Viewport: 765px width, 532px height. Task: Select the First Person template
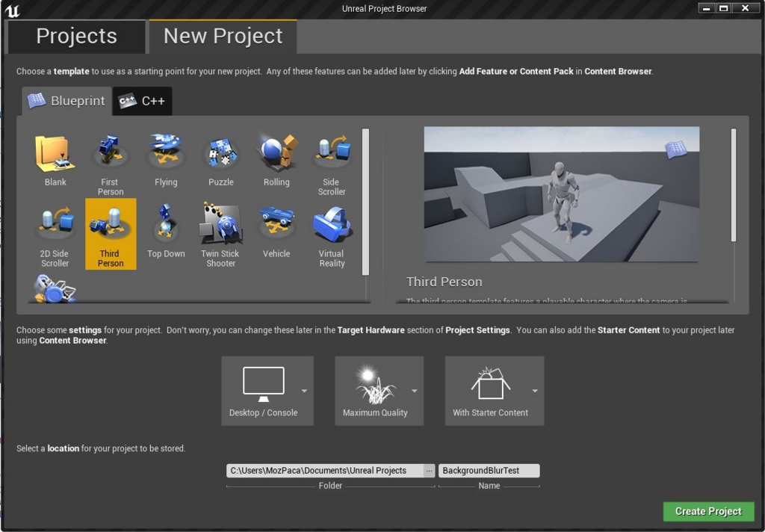(111, 163)
